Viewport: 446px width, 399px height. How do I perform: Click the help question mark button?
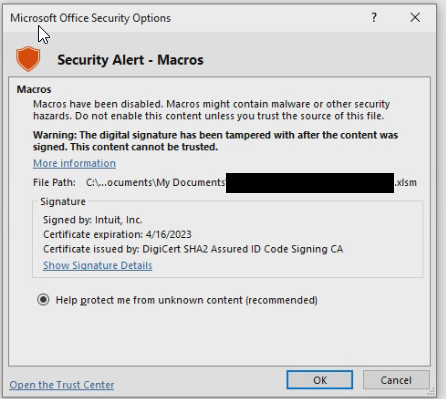(x=374, y=17)
